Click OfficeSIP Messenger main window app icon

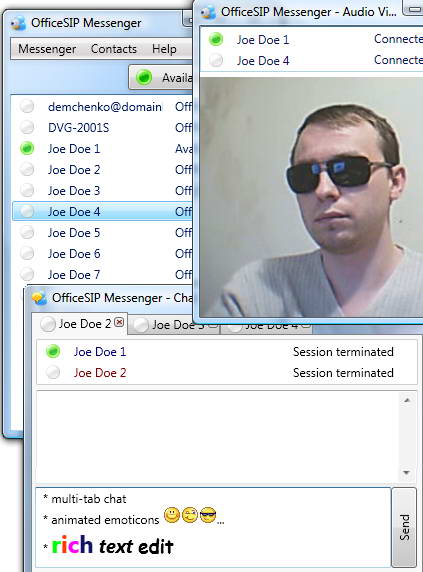(18, 23)
